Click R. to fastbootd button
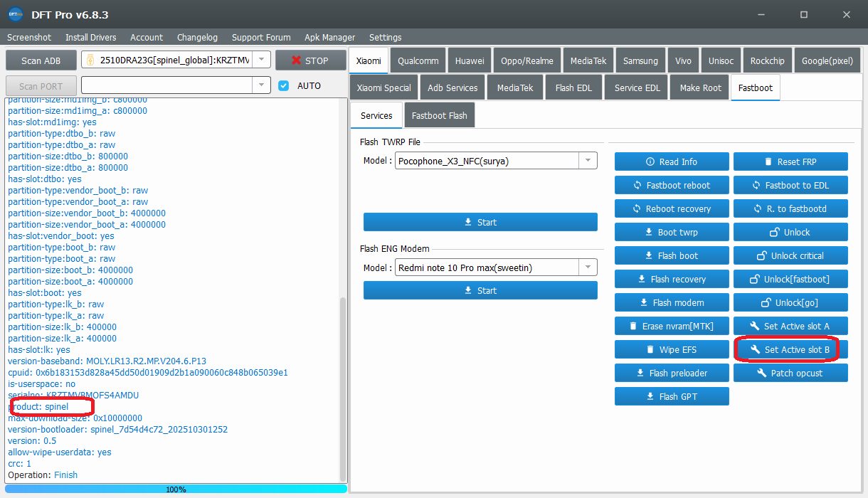868x498 pixels. coord(790,208)
